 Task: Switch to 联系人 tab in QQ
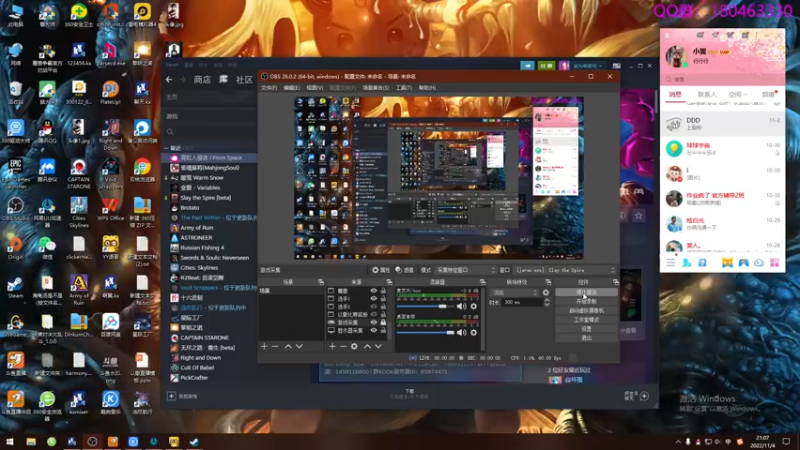click(x=707, y=94)
